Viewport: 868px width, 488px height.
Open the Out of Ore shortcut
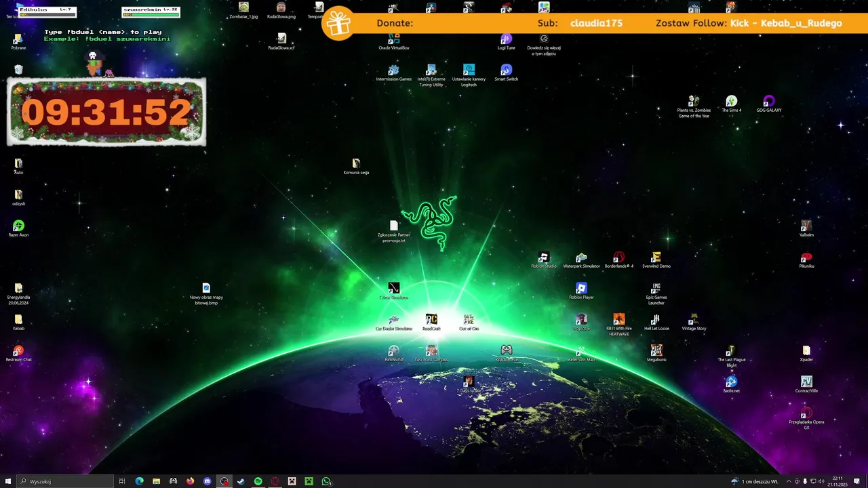point(469,322)
